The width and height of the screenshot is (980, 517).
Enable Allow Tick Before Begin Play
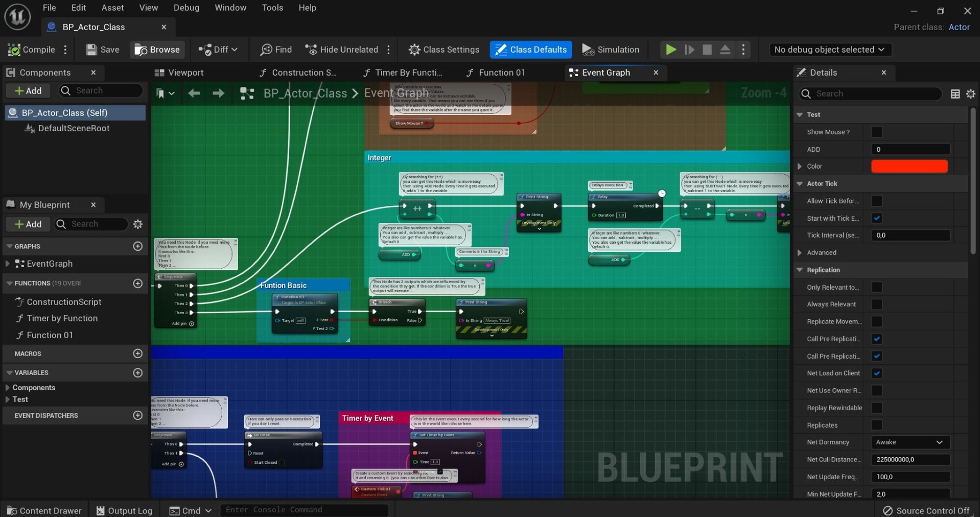point(877,201)
